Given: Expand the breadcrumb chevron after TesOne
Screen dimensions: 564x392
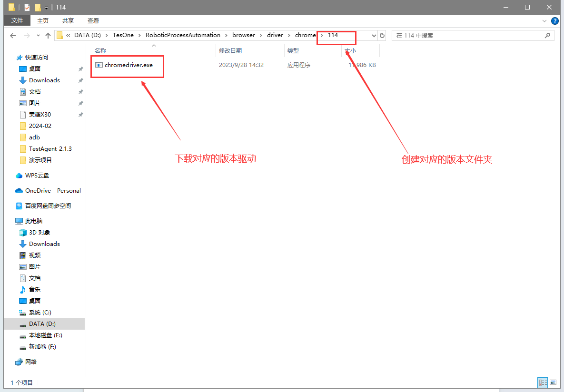Looking at the screenshot, I should 139,36.
